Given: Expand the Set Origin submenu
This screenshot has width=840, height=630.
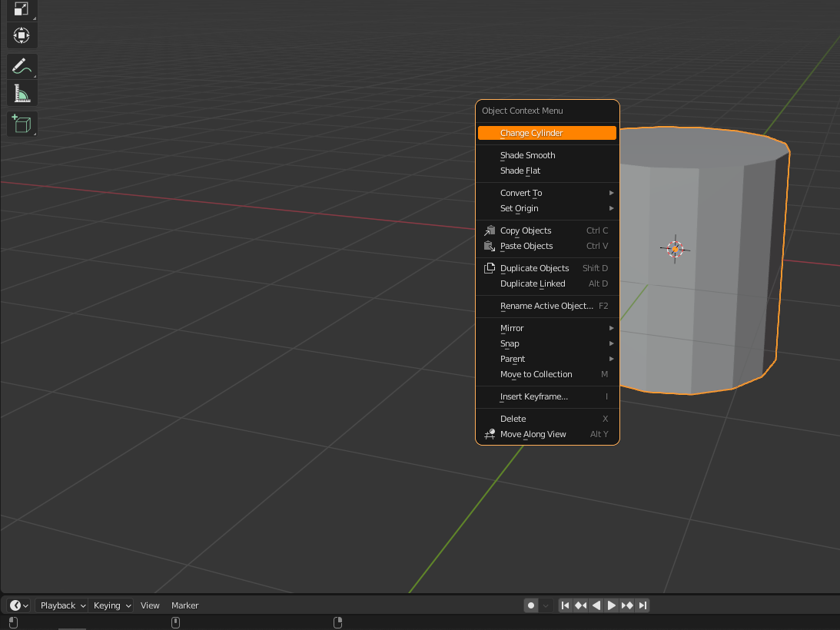Looking at the screenshot, I should pyautogui.click(x=547, y=208).
